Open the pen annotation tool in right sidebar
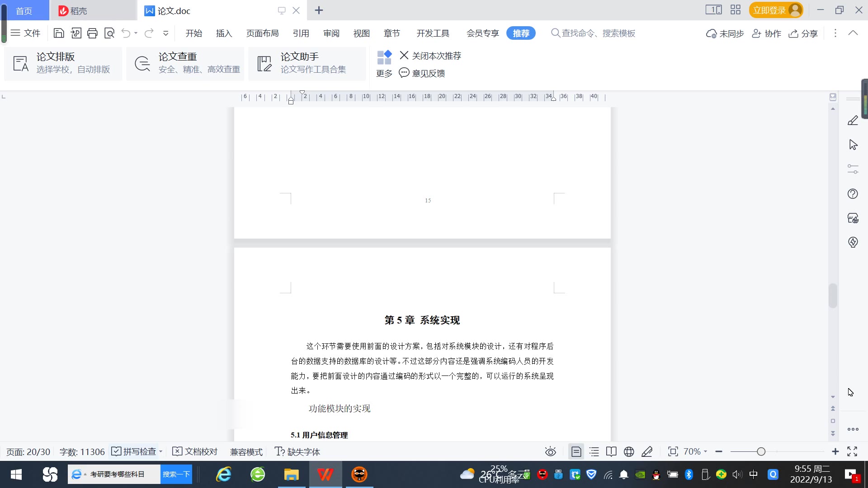 click(x=853, y=121)
